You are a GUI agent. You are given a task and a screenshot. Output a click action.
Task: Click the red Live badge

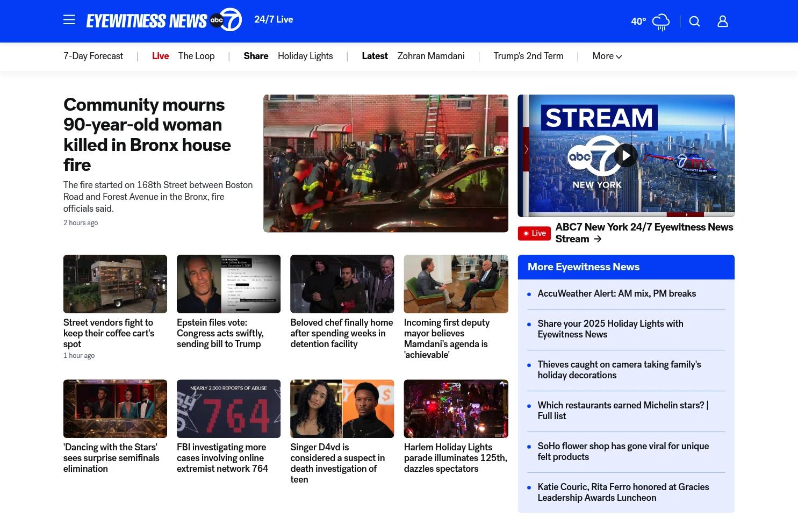click(534, 233)
